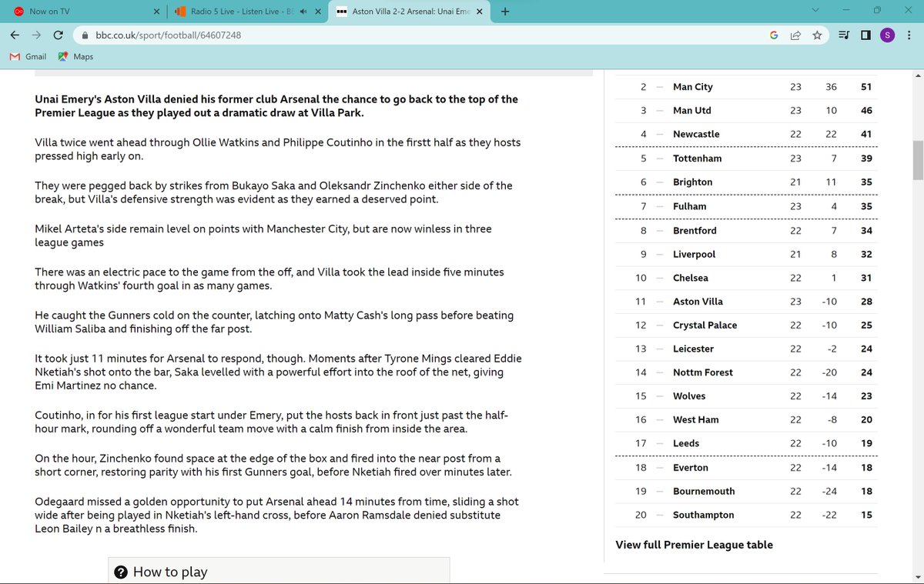Click Man Utd in league table
Image resolution: width=924 pixels, height=584 pixels.
coord(692,111)
